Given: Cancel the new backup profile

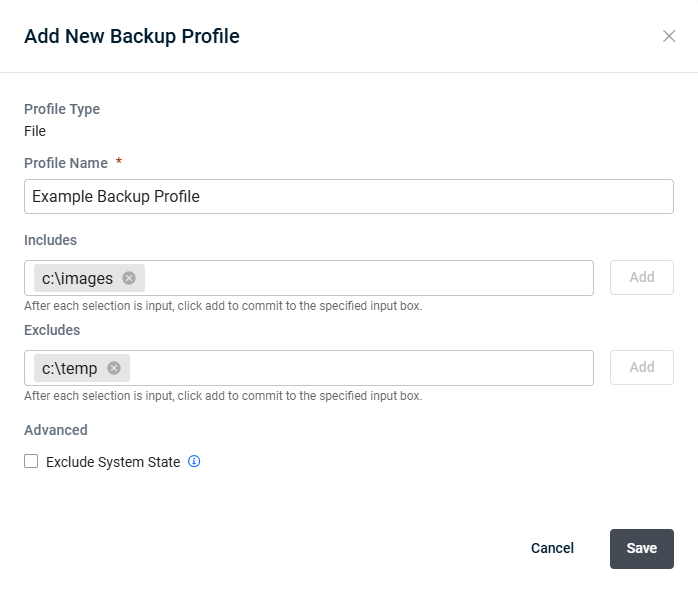Looking at the screenshot, I should (552, 548).
